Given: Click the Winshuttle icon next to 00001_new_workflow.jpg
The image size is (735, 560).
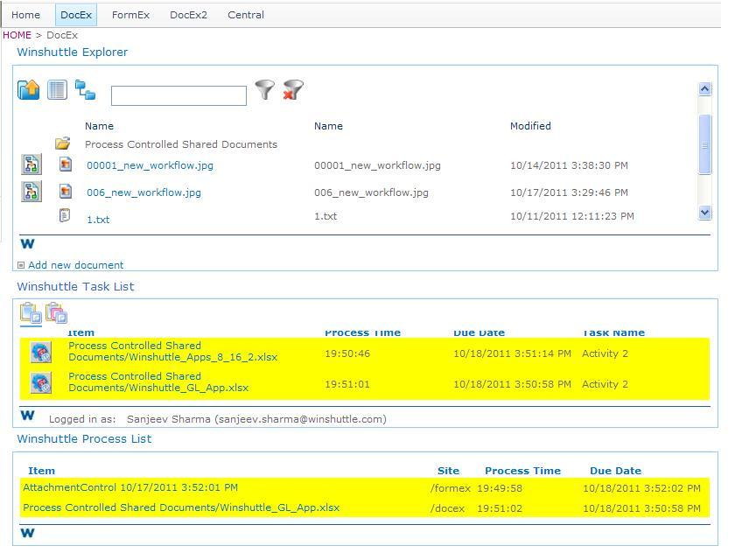Looking at the screenshot, I should tap(31, 164).
